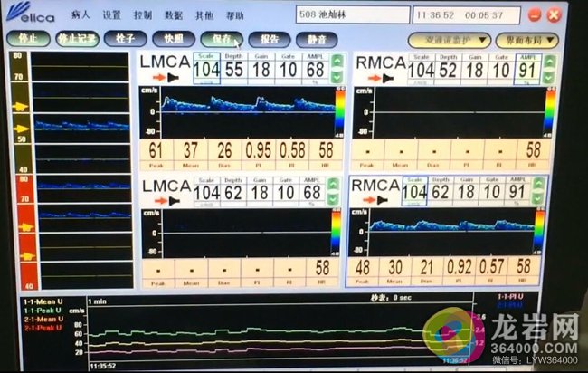Image resolution: width=588 pixels, height=373 pixels.
Task: Click green down arrow in RMCA depth 52 panel
Action: click(x=549, y=78)
